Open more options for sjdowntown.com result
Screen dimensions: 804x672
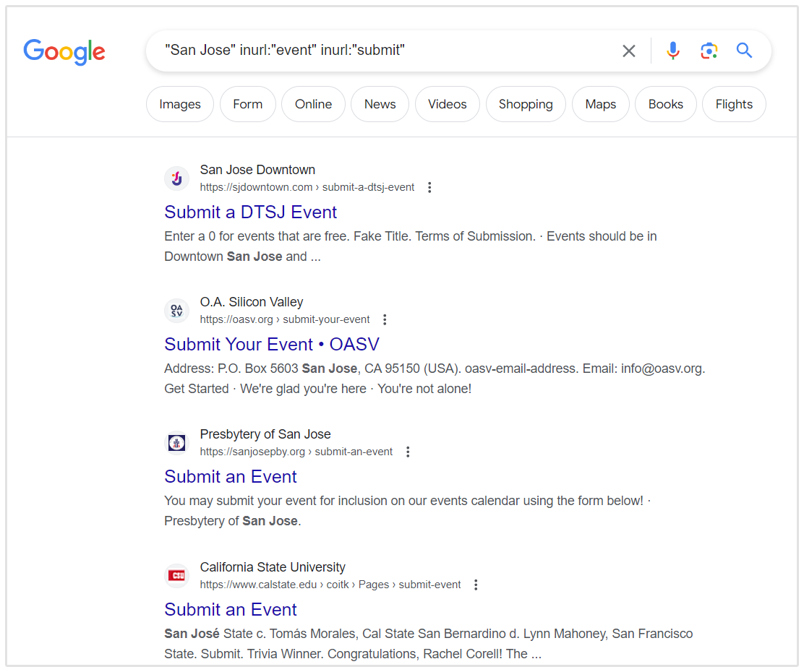click(x=429, y=188)
